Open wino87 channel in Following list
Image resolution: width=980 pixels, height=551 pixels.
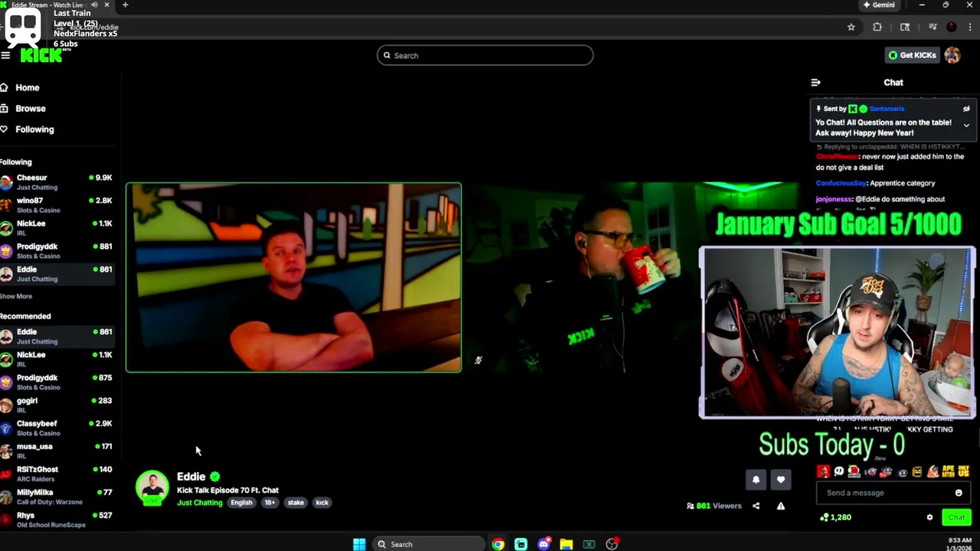click(57, 205)
